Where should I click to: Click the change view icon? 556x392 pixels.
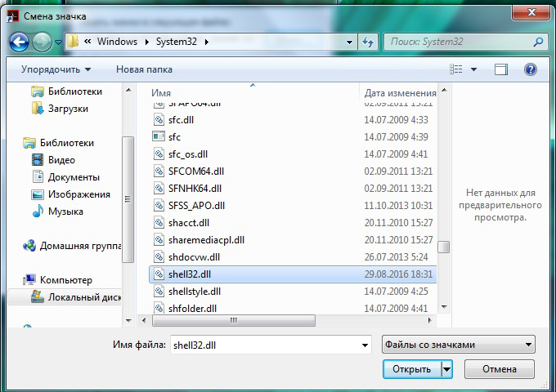(456, 69)
